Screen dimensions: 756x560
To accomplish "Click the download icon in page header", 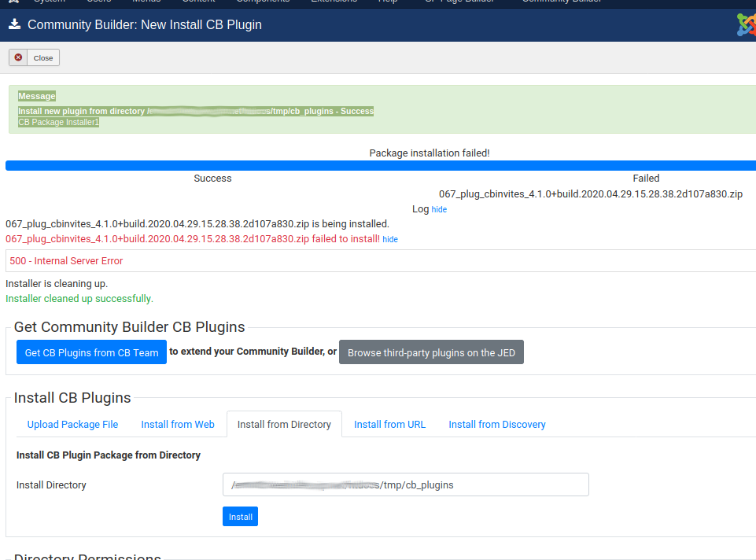I will pyautogui.click(x=14, y=24).
